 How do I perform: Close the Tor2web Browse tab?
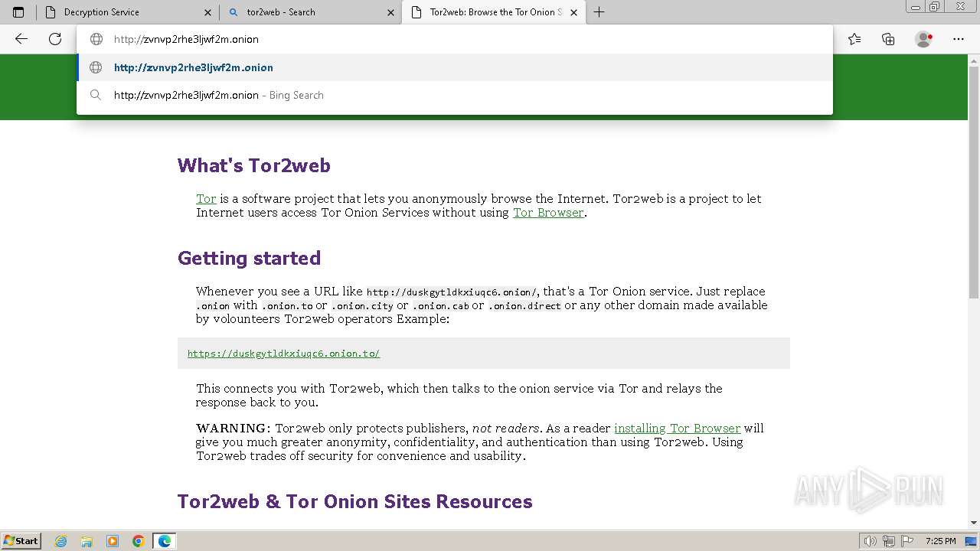pos(573,12)
